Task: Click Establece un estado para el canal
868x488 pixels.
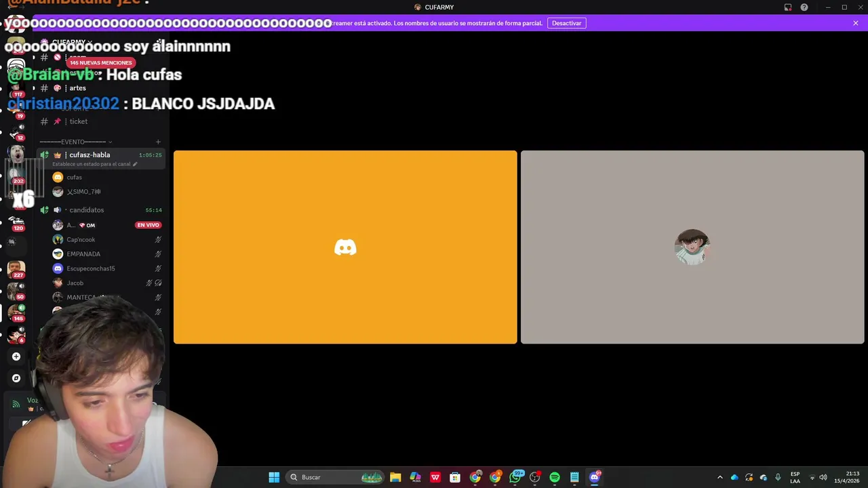Action: pyautogui.click(x=92, y=164)
